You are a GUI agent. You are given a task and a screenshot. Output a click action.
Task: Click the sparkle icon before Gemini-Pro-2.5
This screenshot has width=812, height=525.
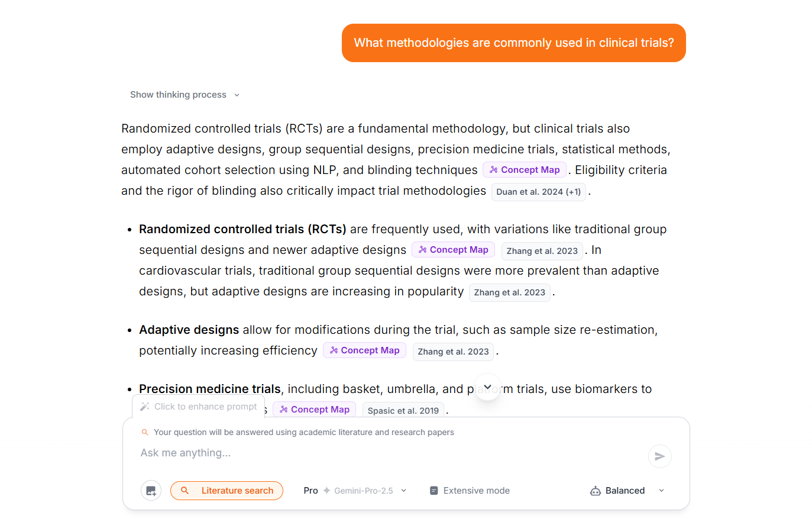(325, 490)
